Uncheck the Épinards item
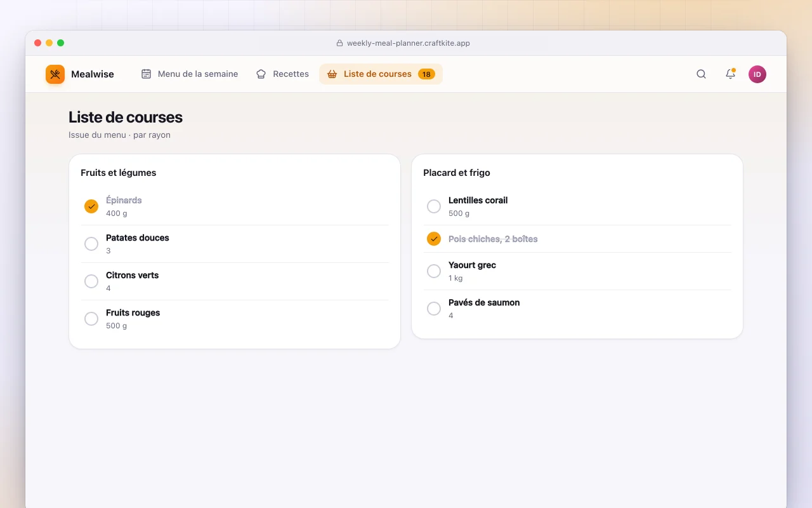The image size is (812, 508). point(91,206)
